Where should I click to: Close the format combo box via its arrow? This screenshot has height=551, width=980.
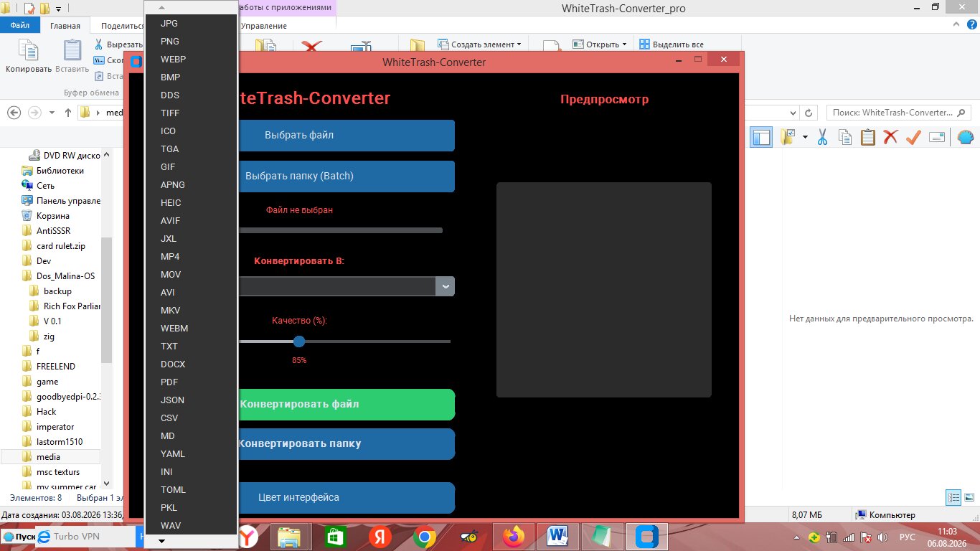[x=445, y=286]
